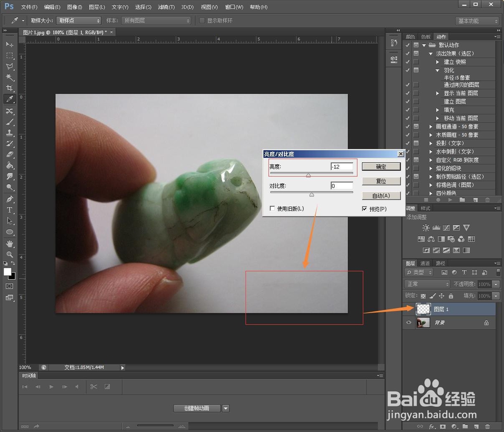
Task: Select the Hand tool
Action: [x=9, y=243]
